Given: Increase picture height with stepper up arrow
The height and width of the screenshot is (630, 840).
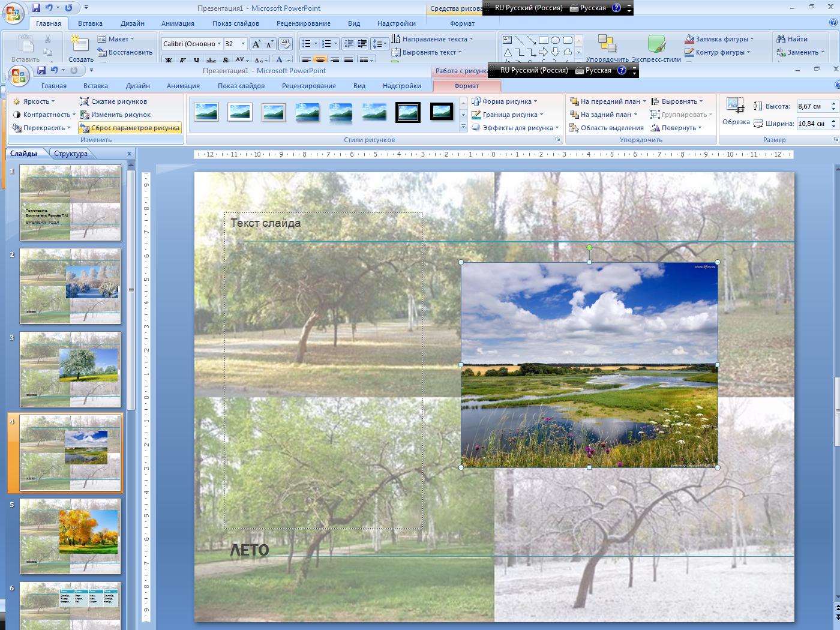Looking at the screenshot, I should click(x=833, y=104).
